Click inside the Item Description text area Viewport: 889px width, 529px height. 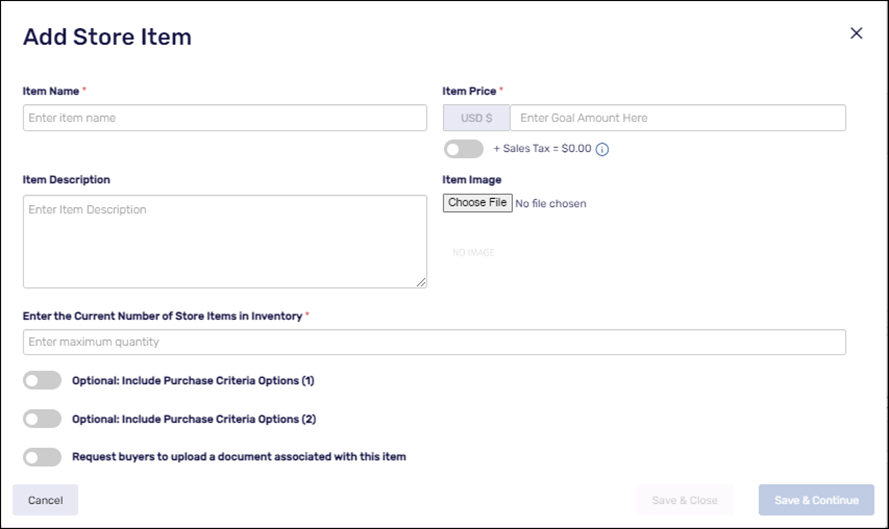coord(225,241)
